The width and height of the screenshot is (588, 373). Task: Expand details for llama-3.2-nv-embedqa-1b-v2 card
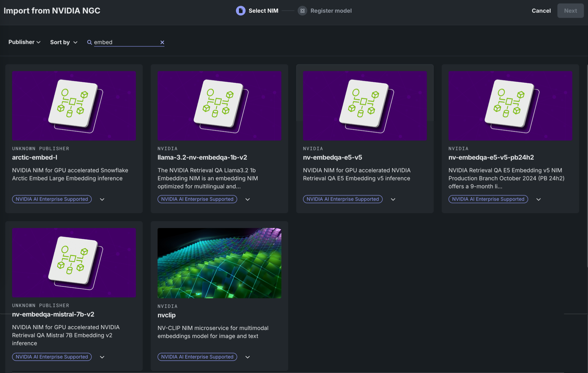tap(248, 199)
